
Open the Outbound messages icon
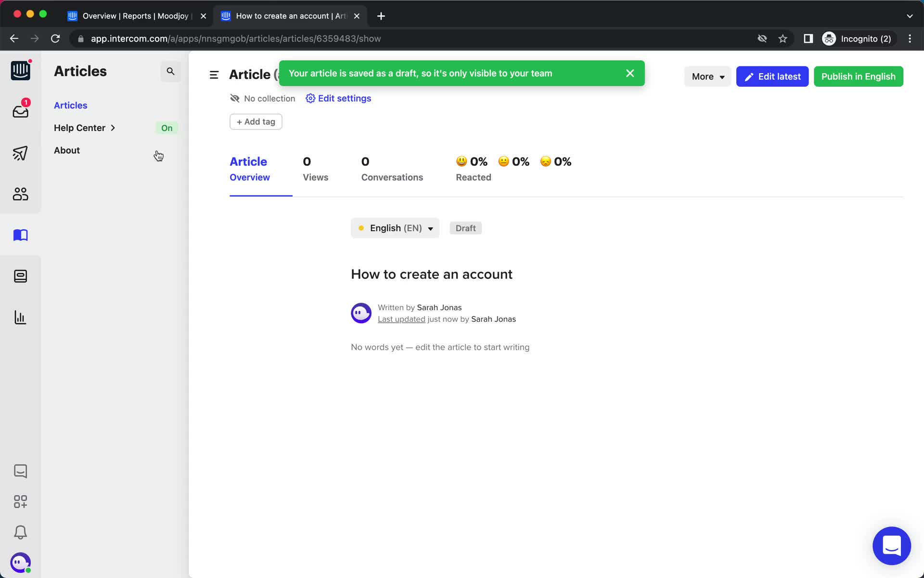click(21, 153)
